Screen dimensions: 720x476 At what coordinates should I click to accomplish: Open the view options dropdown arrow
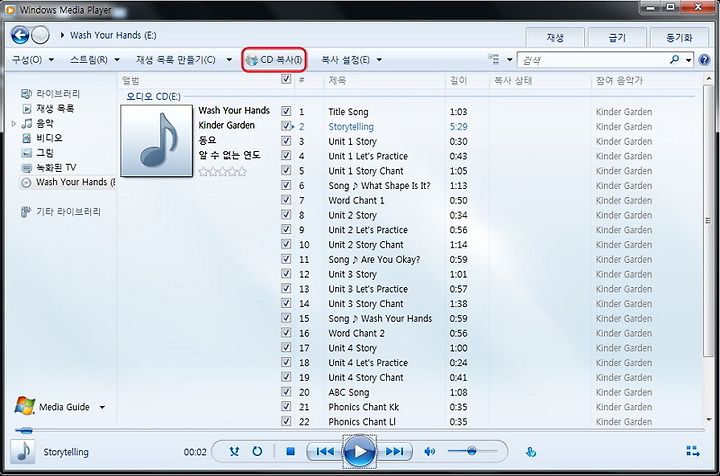pyautogui.click(x=509, y=60)
